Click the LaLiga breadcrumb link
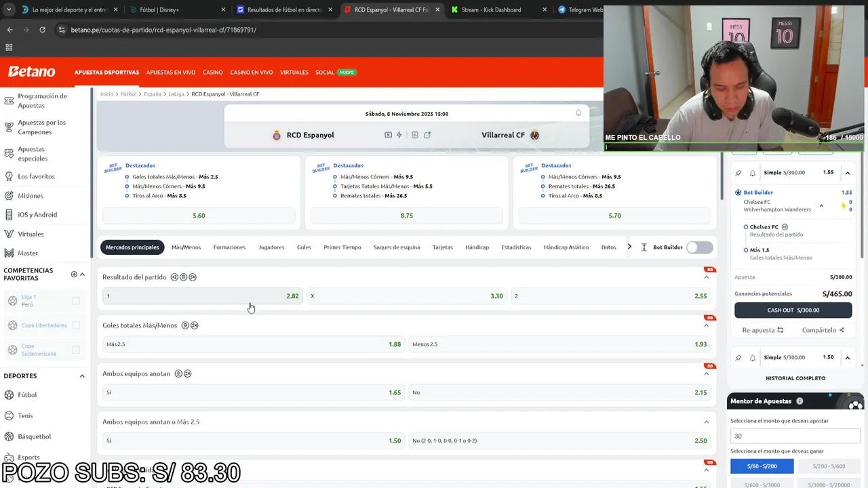Image resolution: width=868 pixels, height=488 pixels. click(x=176, y=94)
